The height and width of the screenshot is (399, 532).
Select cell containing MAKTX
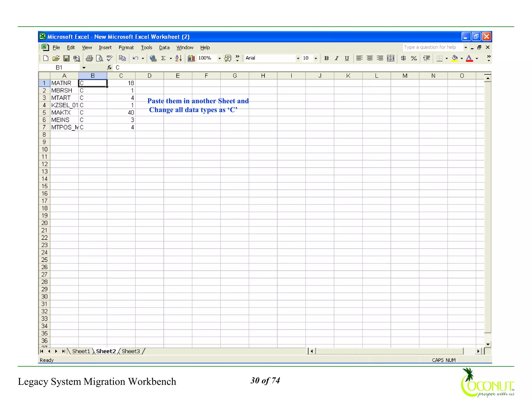point(64,112)
